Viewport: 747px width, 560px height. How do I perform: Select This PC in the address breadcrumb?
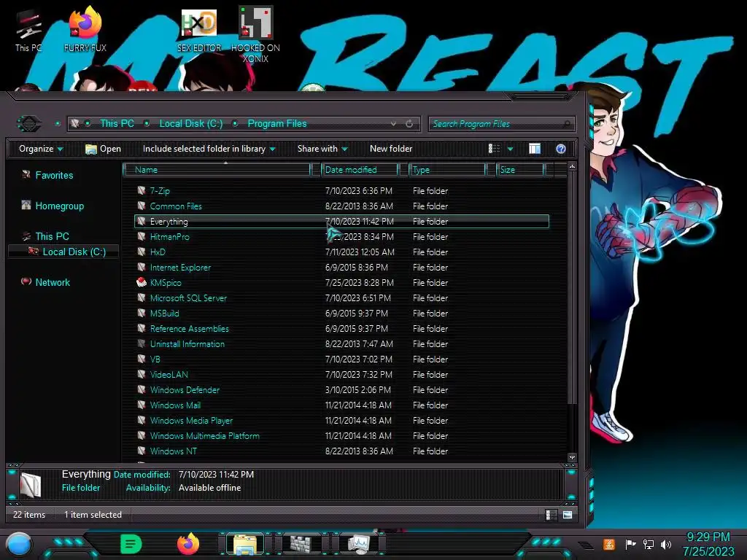[x=117, y=123]
